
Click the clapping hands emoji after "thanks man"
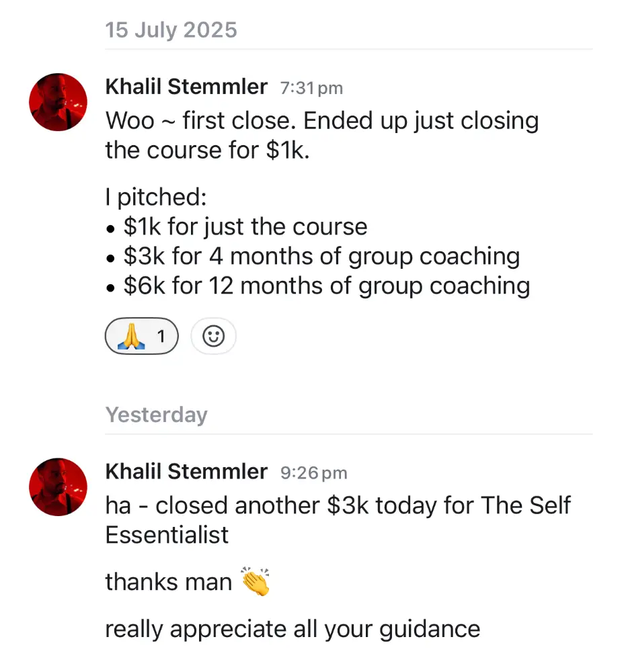pos(255,581)
